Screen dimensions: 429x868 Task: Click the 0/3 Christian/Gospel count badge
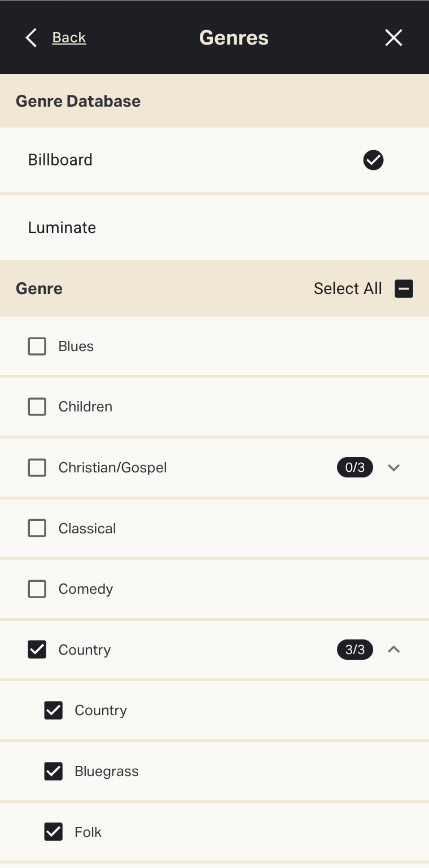[x=355, y=468]
